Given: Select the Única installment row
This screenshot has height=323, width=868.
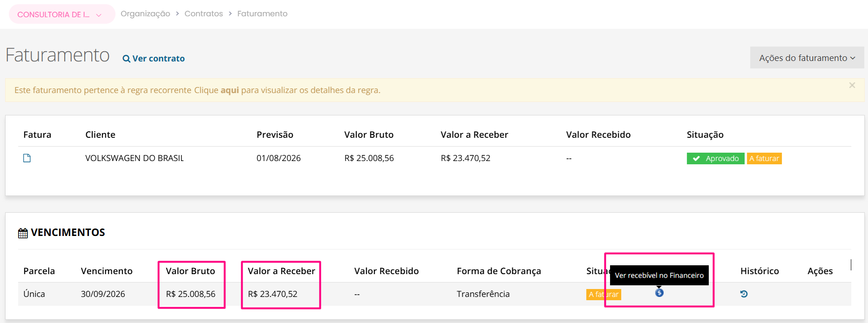Looking at the screenshot, I should coord(434,294).
